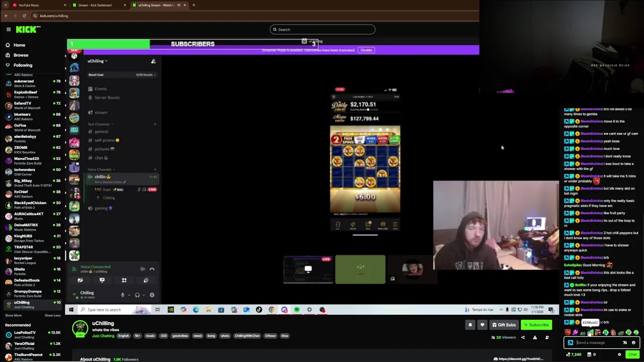Toggle Discord noise suppression

[143, 269]
